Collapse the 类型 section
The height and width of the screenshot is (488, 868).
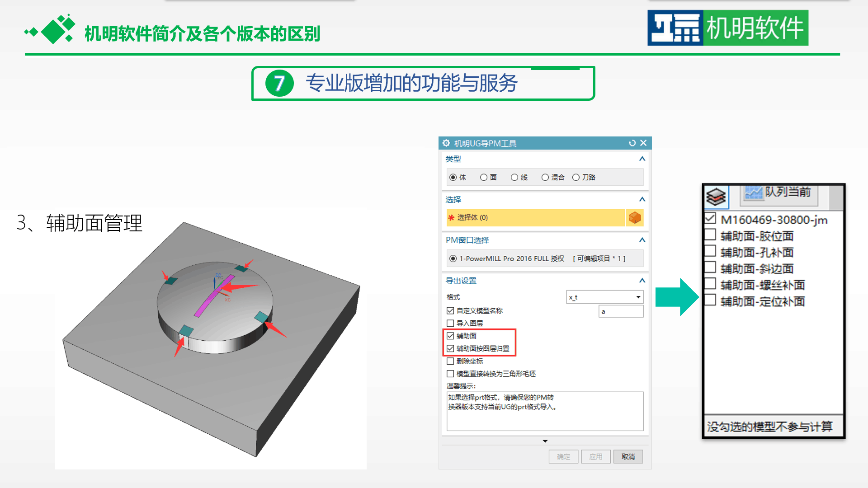pos(642,159)
